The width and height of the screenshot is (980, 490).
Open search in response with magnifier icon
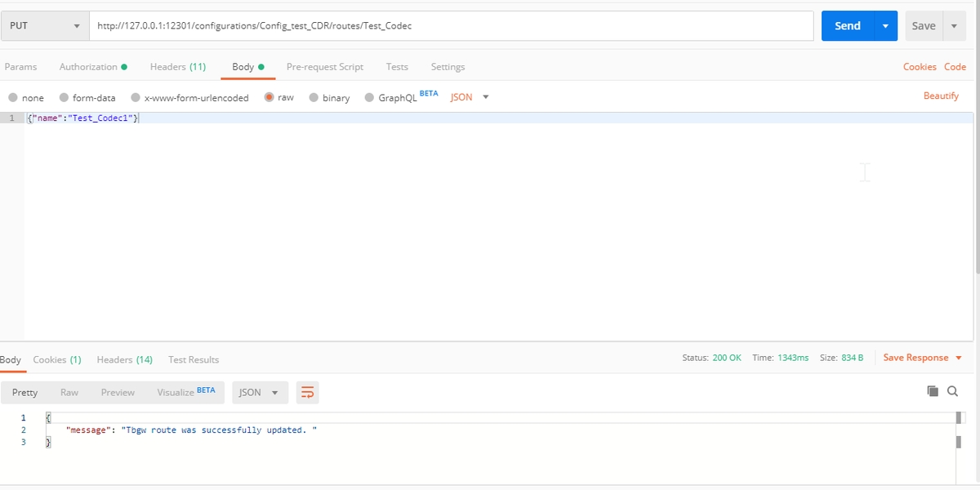coord(952,391)
